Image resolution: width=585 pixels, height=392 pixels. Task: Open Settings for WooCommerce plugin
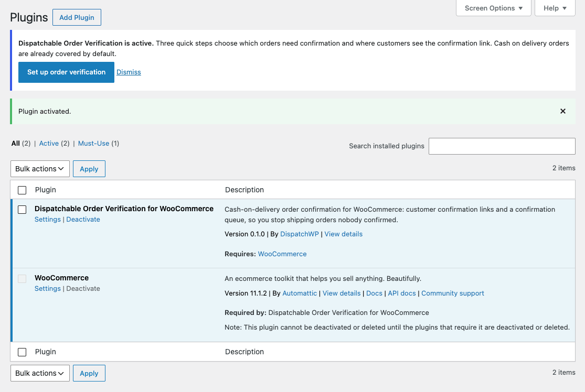(x=47, y=289)
